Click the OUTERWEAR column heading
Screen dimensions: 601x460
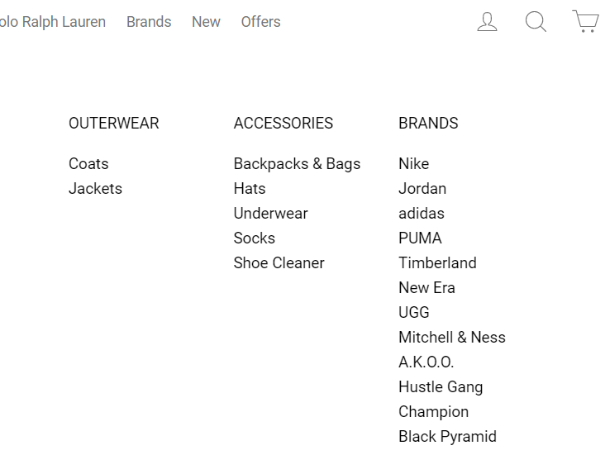click(x=114, y=123)
